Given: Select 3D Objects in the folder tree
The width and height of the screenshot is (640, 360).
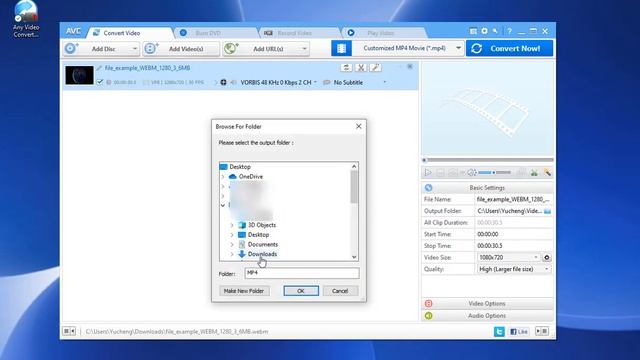Looking at the screenshot, I should [x=262, y=225].
